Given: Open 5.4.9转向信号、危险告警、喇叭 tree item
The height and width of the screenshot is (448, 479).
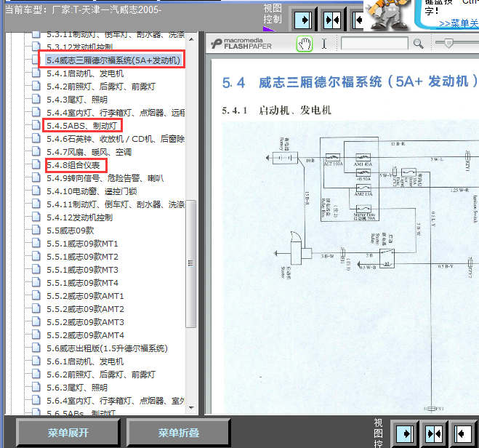Looking at the screenshot, I should (105, 178).
